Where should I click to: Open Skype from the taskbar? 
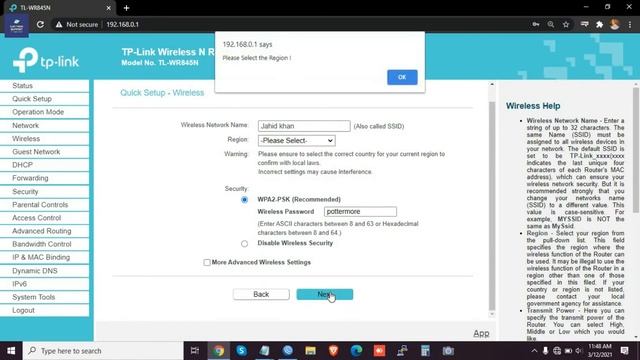click(241, 351)
